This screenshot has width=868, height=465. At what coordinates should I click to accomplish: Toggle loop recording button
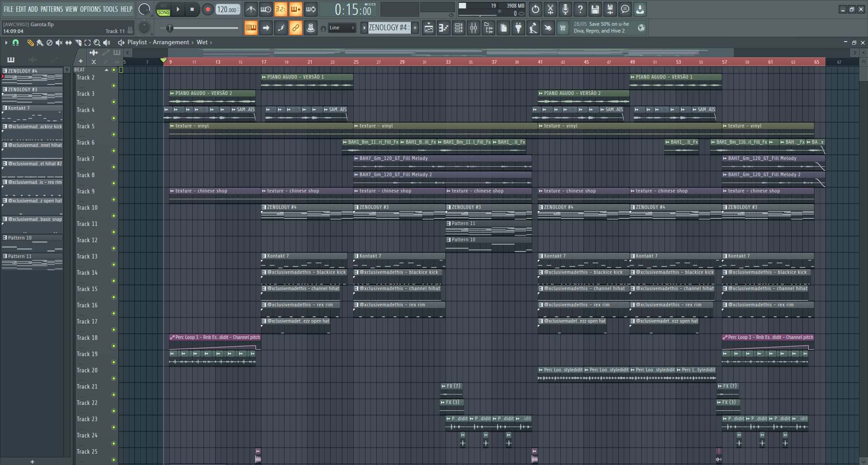tap(311, 9)
